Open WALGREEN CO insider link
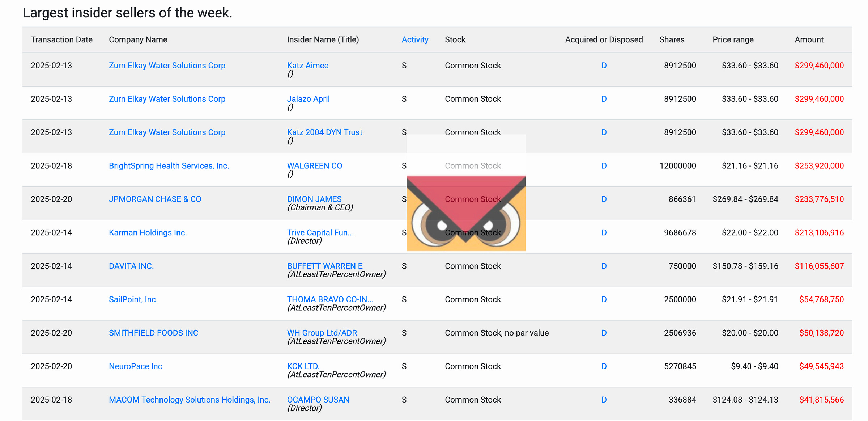This screenshot has width=868, height=421. point(314,166)
